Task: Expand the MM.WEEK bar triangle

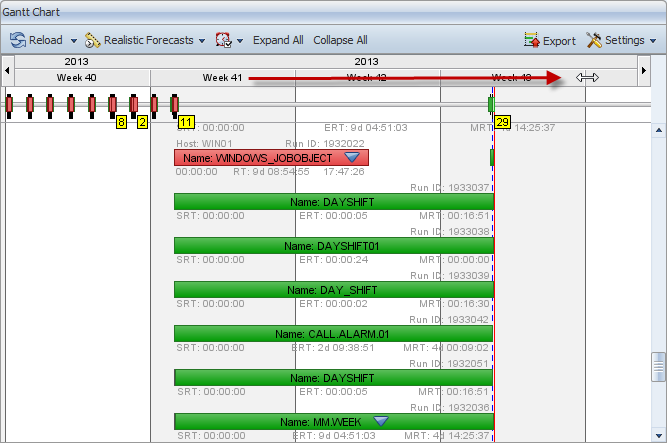Action: [x=380, y=421]
